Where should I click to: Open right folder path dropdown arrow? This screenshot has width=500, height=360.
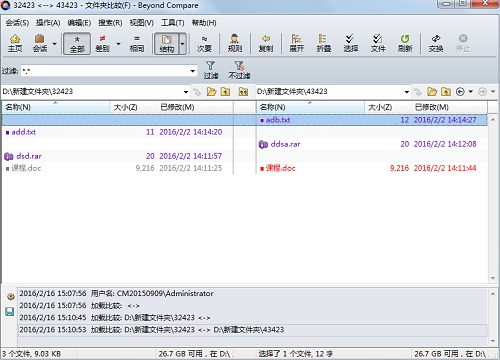(407, 92)
